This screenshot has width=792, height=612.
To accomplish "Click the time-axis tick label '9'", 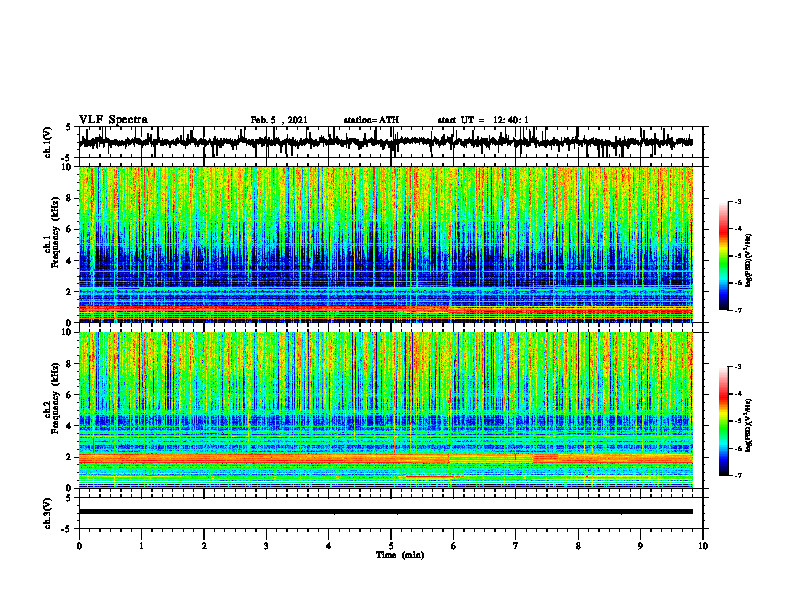I will click(x=640, y=546).
